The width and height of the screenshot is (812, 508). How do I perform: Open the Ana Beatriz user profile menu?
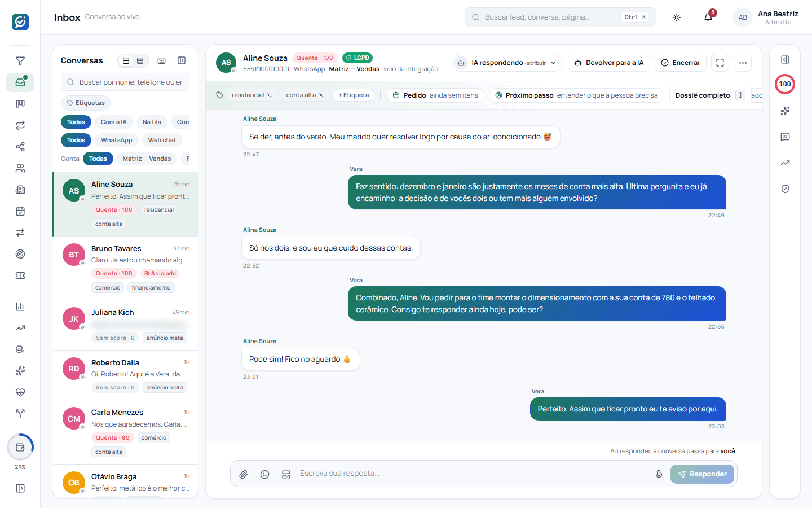[x=767, y=17]
